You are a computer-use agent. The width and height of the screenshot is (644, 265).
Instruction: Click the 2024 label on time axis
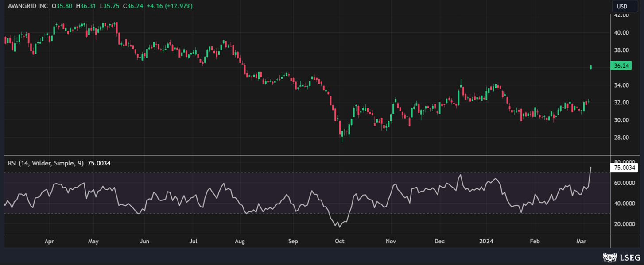coord(486,242)
